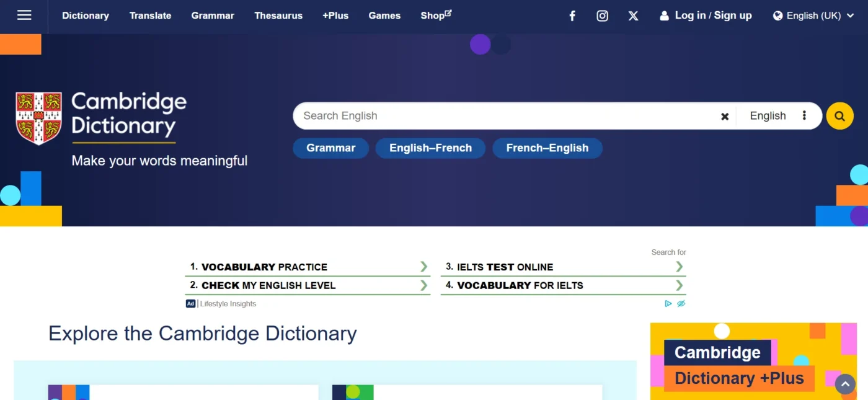This screenshot has height=400, width=868.
Task: Clear the search box with the X icon
Action: tap(724, 117)
